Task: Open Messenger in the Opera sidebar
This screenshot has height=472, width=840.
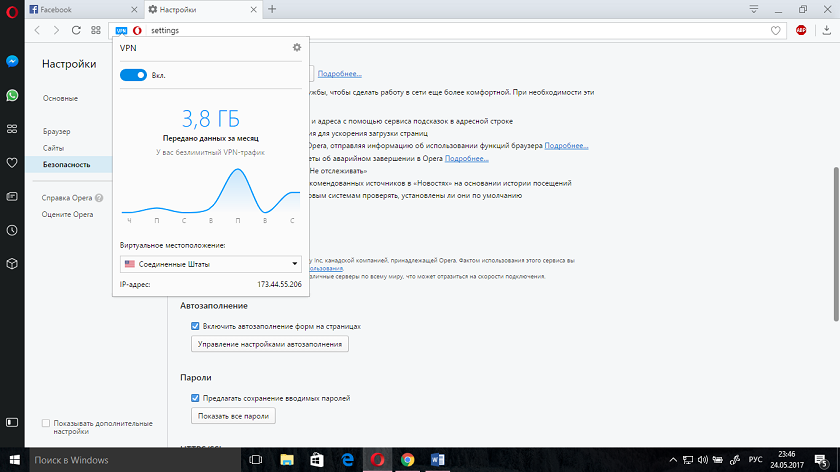Action: [x=11, y=61]
